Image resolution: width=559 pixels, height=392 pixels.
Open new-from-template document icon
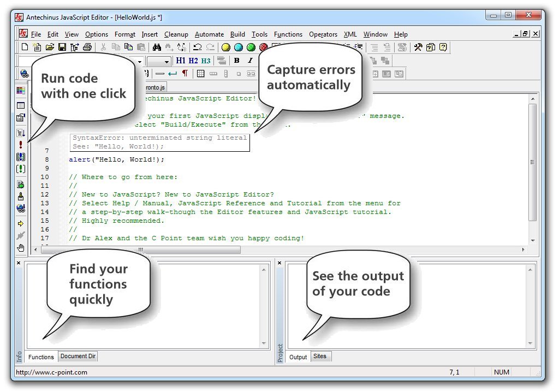pos(37,47)
